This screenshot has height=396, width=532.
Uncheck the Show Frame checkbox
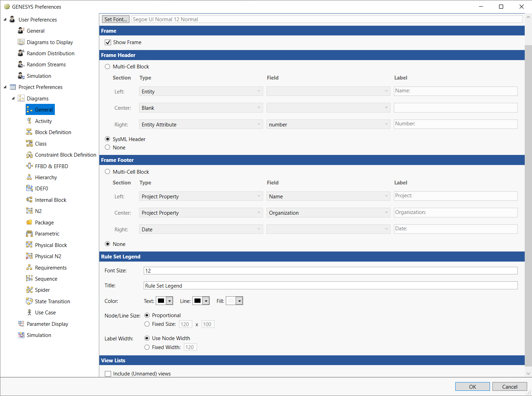[x=108, y=42]
